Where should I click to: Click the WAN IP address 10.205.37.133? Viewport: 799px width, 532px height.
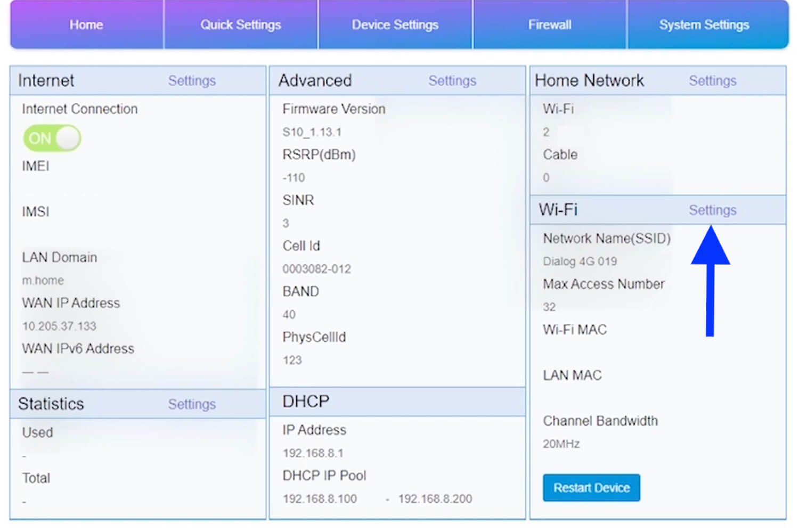(59, 326)
